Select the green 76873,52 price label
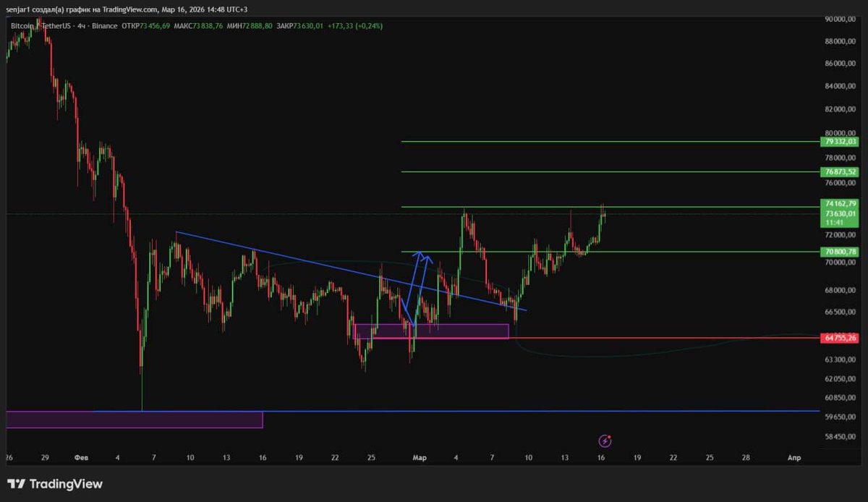Viewport: 868px width, 502px height. 841,171
